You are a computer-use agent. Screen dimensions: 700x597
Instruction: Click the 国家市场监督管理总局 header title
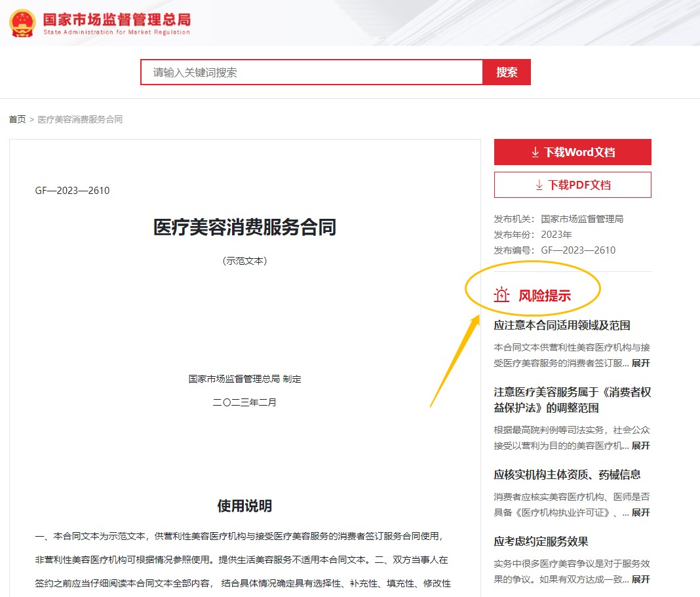[117, 20]
